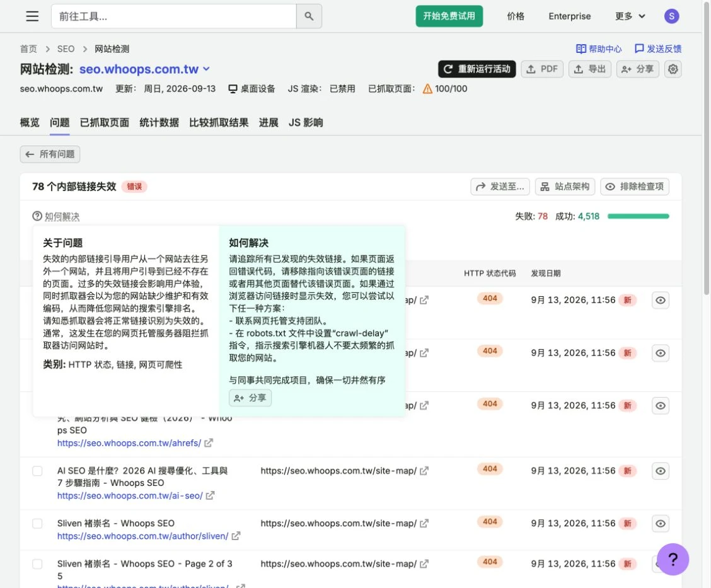The image size is (711, 588).
Task: Go back via 所有问题 button
Action: [50, 154]
